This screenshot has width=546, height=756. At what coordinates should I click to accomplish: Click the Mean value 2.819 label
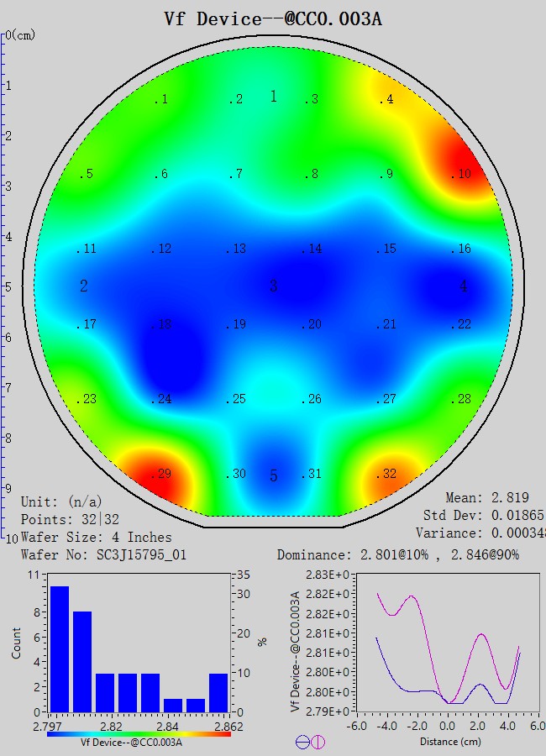tap(487, 498)
